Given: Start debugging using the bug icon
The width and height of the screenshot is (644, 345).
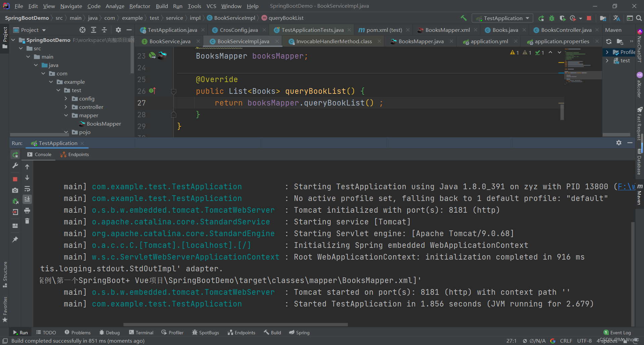Looking at the screenshot, I should tap(552, 18).
